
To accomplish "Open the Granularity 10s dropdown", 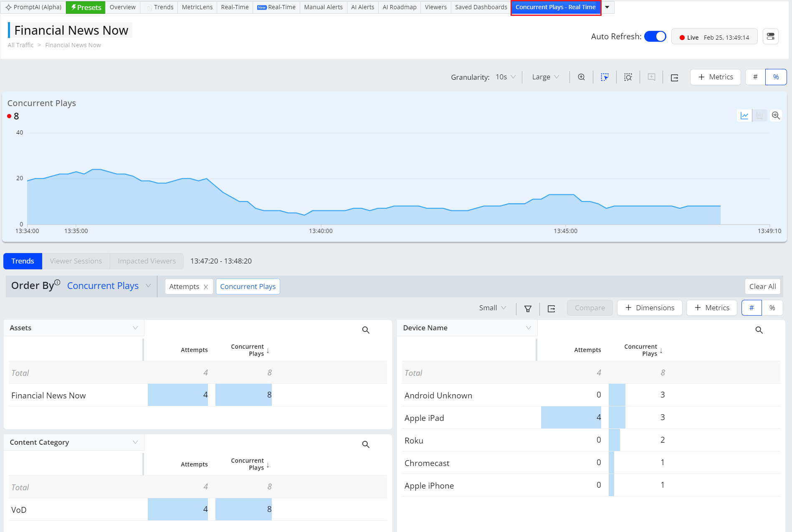I will pyautogui.click(x=506, y=77).
